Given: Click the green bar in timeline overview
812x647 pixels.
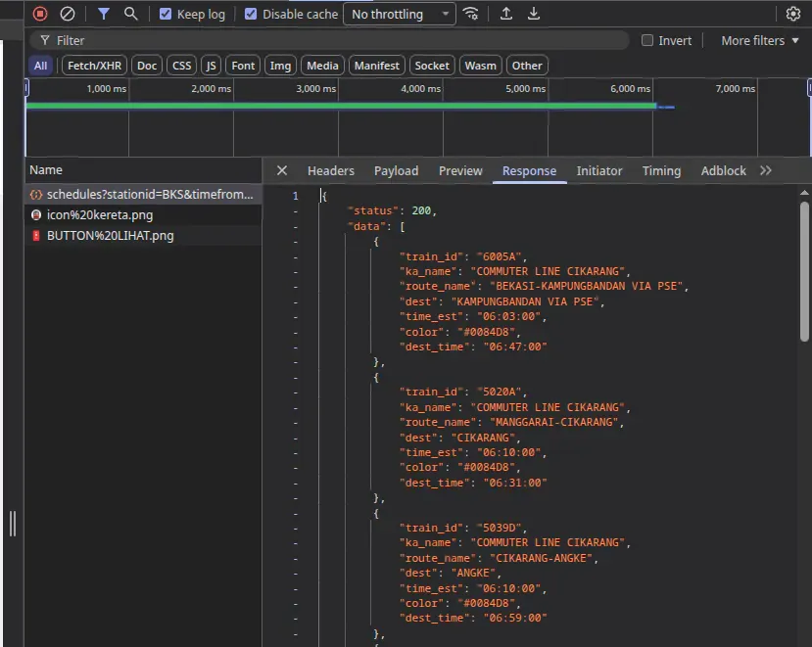Looking at the screenshot, I should (x=341, y=106).
